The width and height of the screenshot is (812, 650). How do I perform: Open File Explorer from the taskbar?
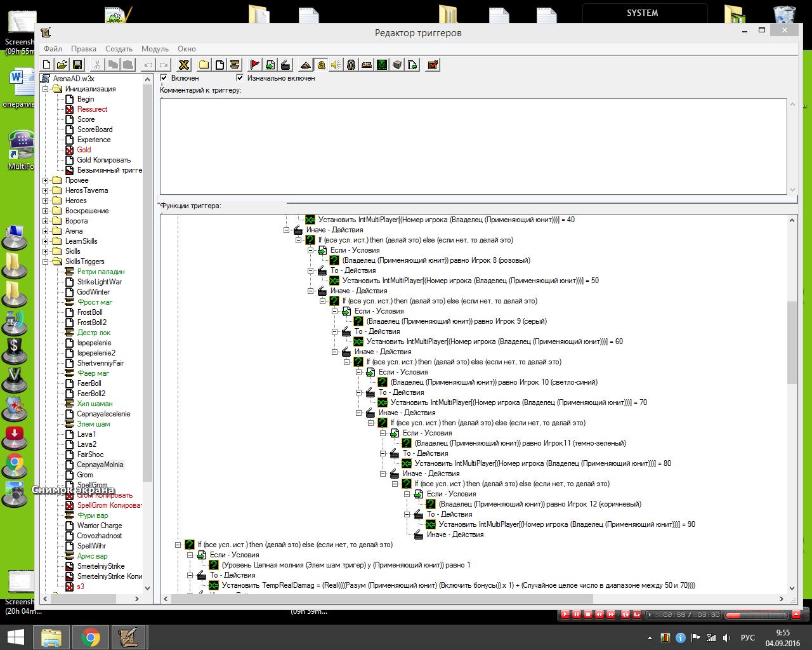point(51,637)
